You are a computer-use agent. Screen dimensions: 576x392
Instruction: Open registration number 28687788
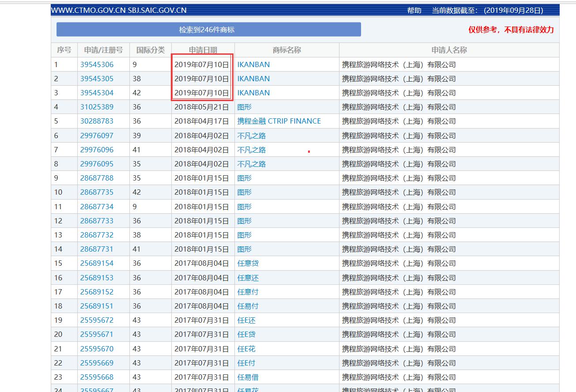tap(97, 178)
